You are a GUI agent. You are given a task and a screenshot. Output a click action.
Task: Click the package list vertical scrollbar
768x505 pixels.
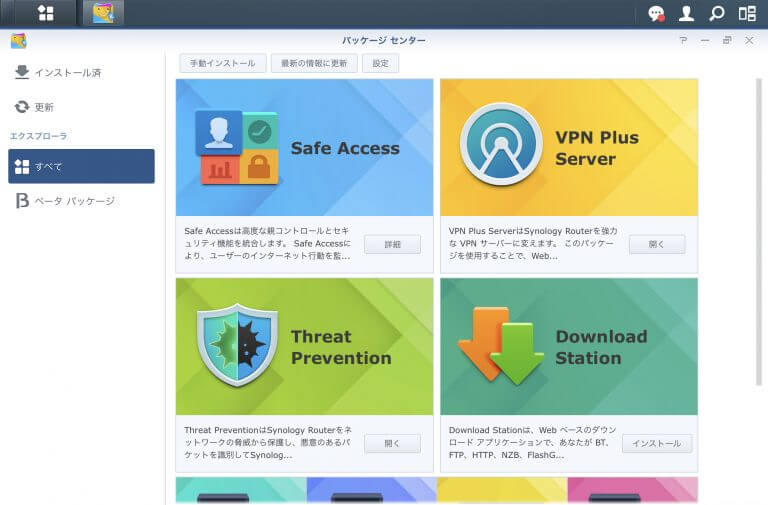pyautogui.click(x=759, y=232)
